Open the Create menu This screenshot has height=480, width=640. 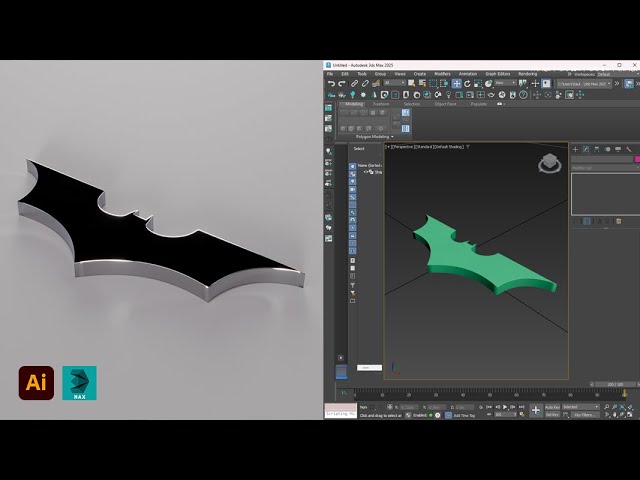click(x=420, y=74)
